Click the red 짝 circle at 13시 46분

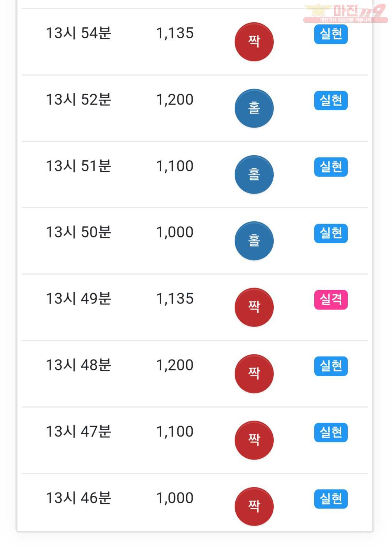[x=254, y=507]
